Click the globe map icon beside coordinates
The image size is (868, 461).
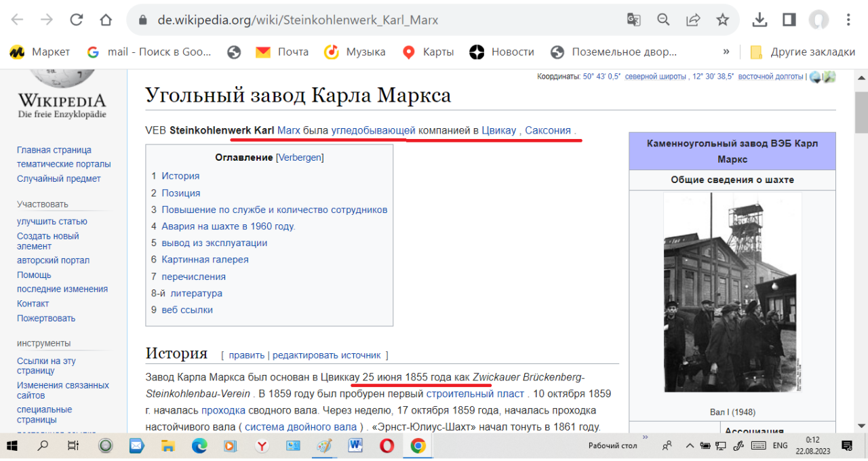tap(816, 77)
